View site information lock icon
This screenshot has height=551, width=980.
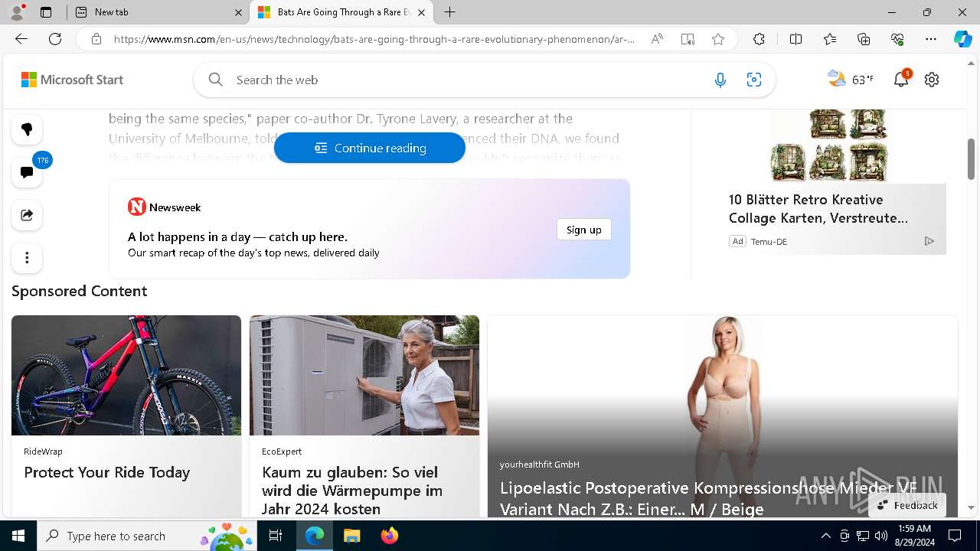click(96, 39)
